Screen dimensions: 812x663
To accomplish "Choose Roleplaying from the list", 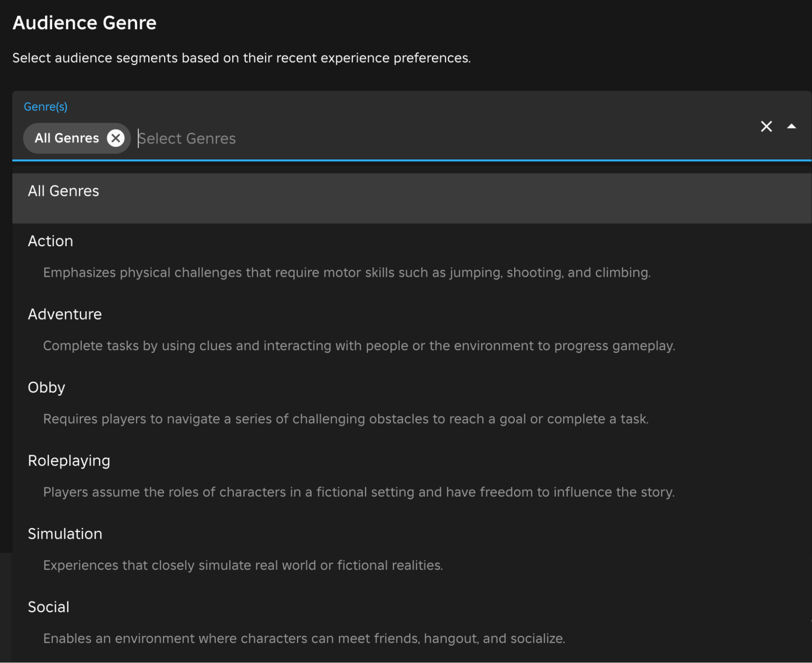I will [69, 461].
